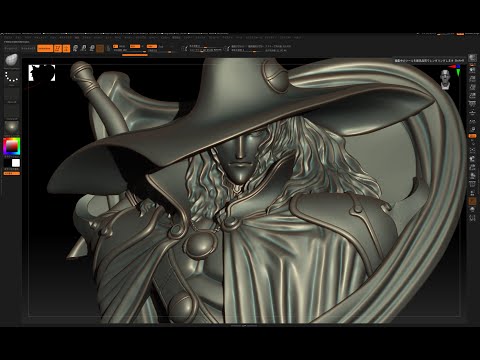Toggle the orange XYZ rotation button
The width and height of the screenshot is (480, 360).
pyautogui.click(x=472, y=136)
